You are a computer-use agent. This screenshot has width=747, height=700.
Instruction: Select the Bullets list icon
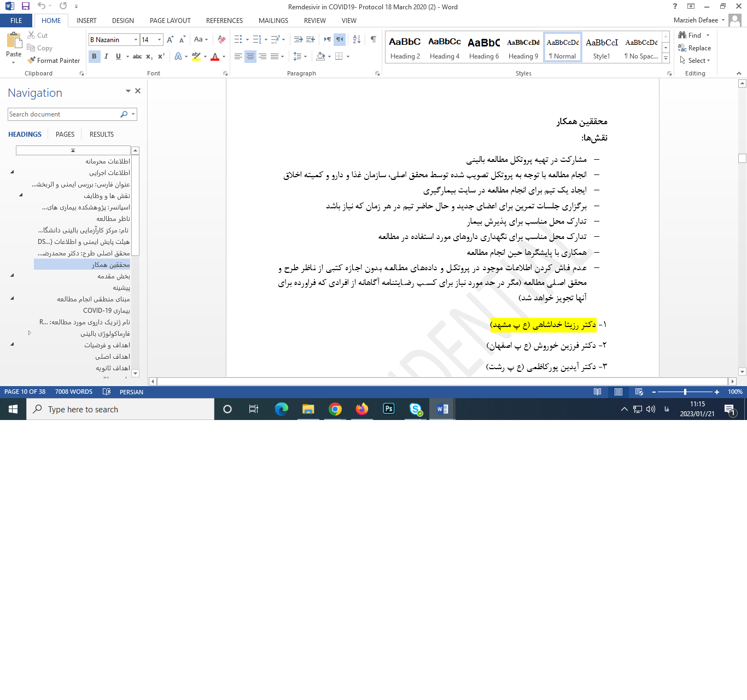click(238, 39)
